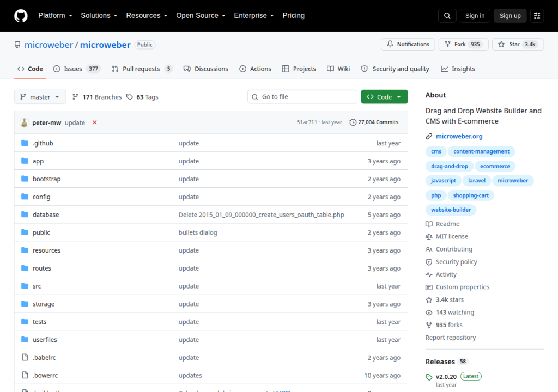Click the website-builder topic tag
Screen dimensions: 558x392
(451, 210)
